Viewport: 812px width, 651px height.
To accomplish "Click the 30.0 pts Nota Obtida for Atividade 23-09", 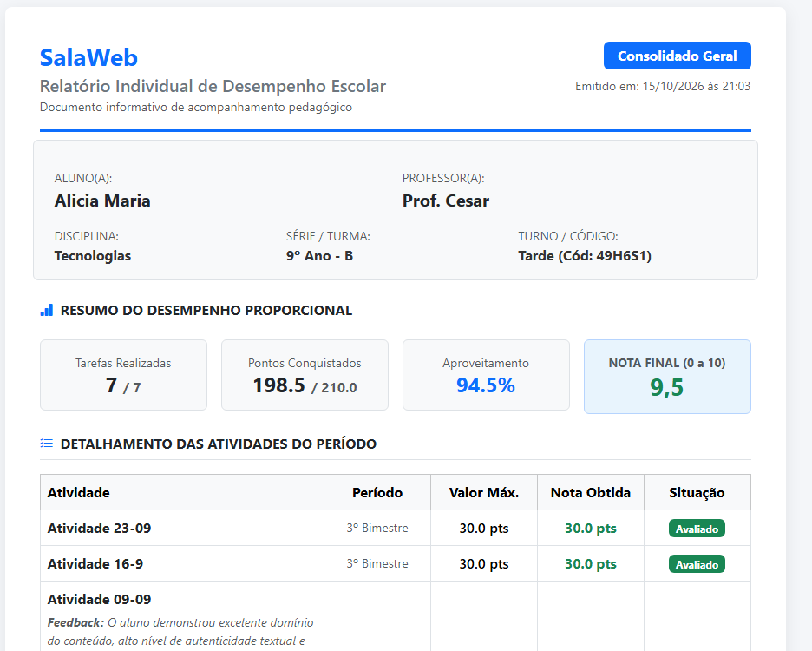I will click(x=591, y=529).
